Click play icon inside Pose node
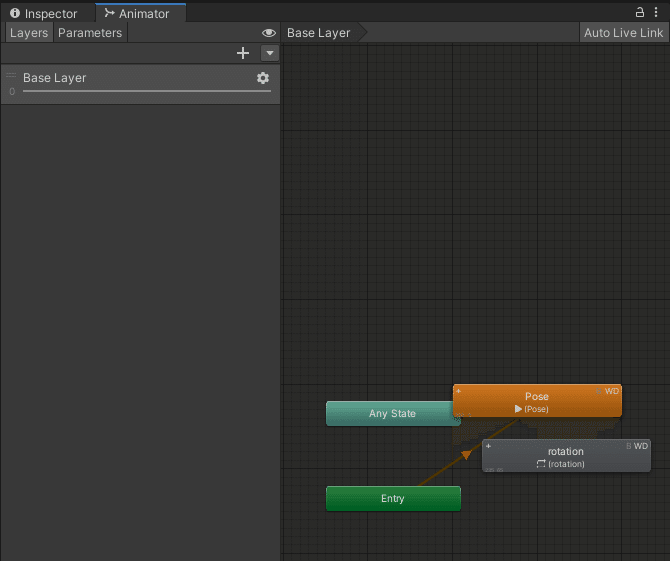Image resolution: width=670 pixels, height=561 pixels. coord(518,409)
